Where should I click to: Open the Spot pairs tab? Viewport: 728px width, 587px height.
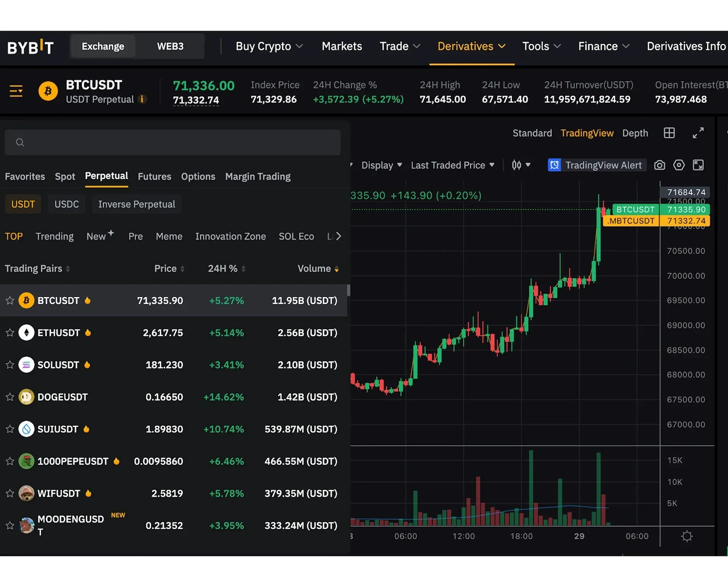tap(65, 176)
